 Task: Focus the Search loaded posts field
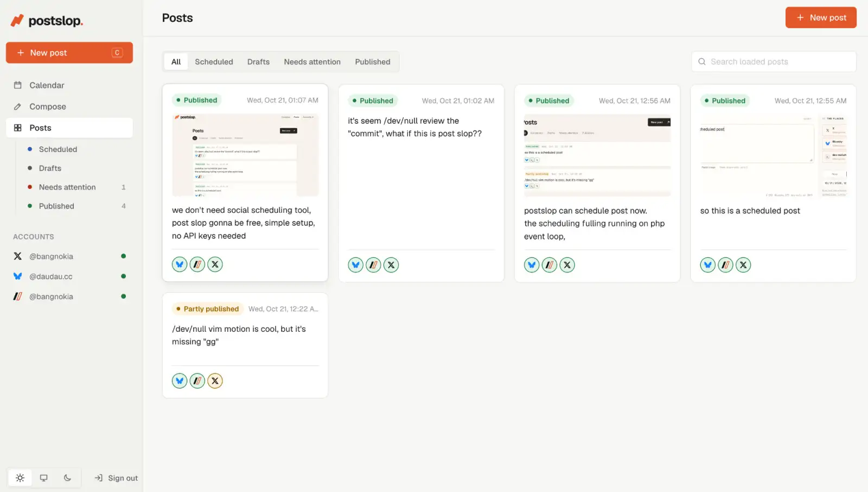pyautogui.click(x=774, y=62)
